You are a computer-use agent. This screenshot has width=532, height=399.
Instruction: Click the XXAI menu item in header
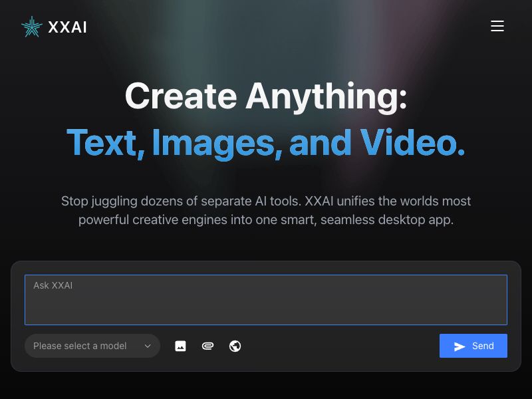pyautogui.click(x=66, y=27)
